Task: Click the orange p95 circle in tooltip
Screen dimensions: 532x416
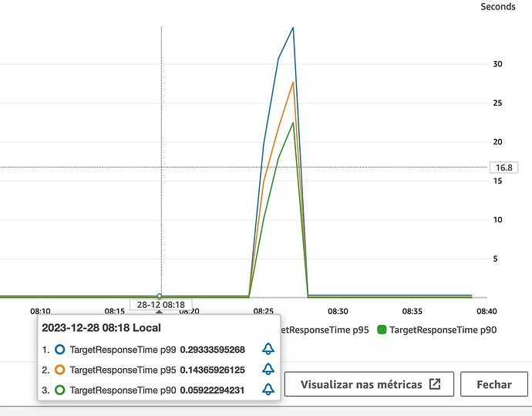Action: pyautogui.click(x=59, y=370)
